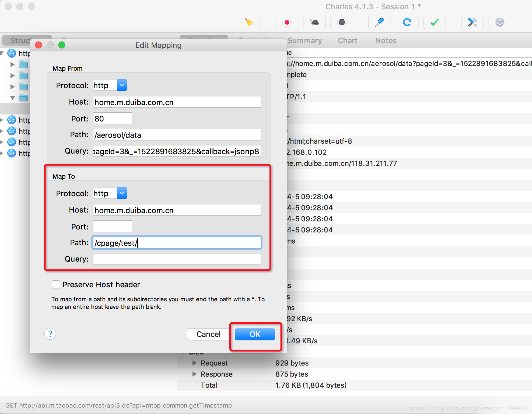Screen dimensions: 532x414
Task: Select the last globe host in the tree
Action: tap(12, 153)
